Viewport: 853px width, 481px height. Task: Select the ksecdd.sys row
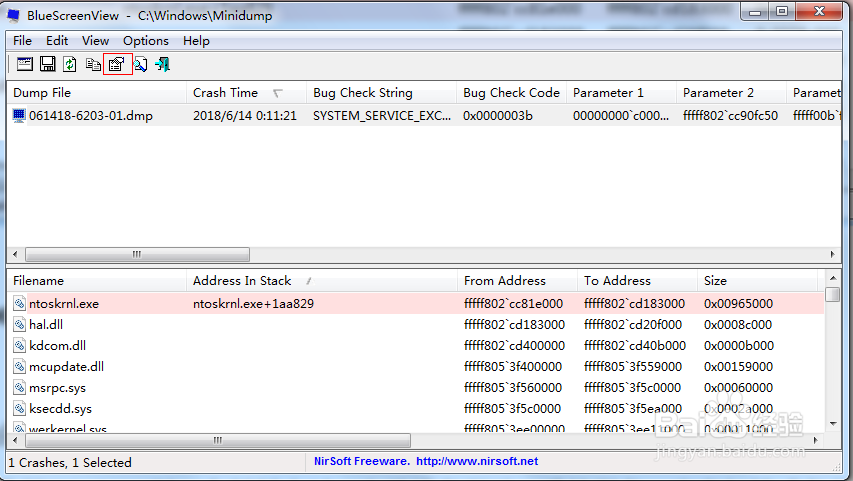416,408
